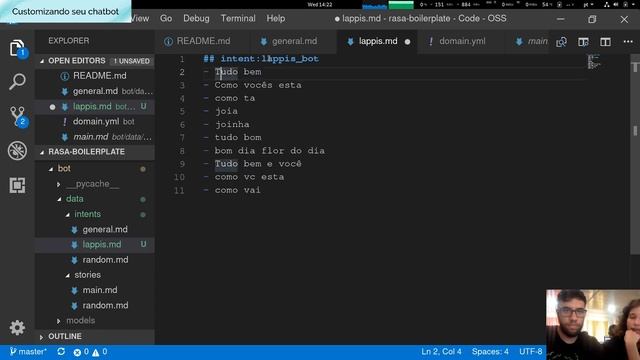Open the Extensions view in activity bar
The height and width of the screenshot is (360, 640).
[17, 185]
